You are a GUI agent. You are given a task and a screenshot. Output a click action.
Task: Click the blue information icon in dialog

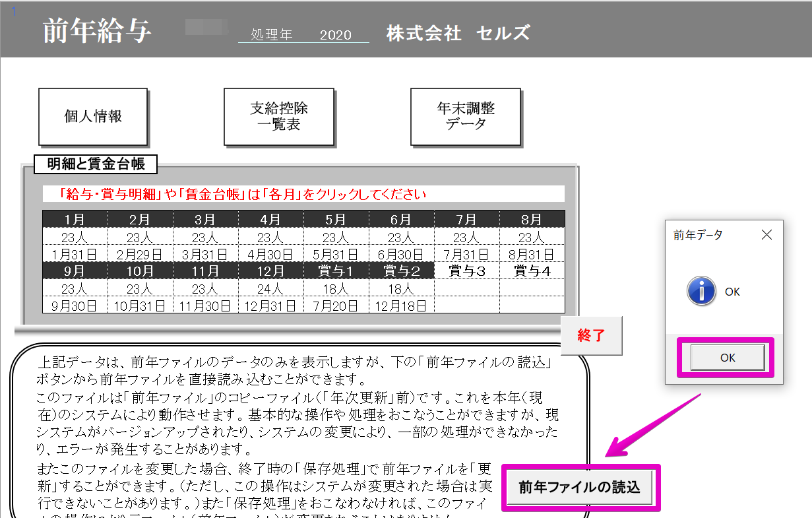[x=701, y=291]
